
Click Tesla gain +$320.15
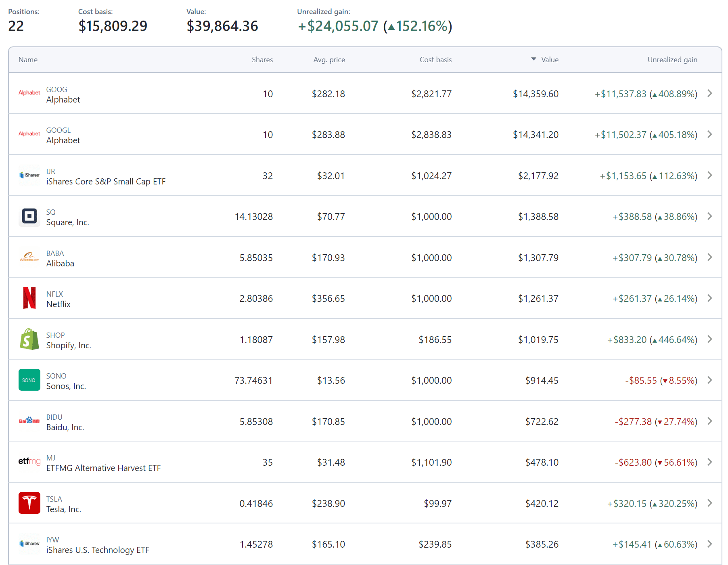click(x=627, y=504)
